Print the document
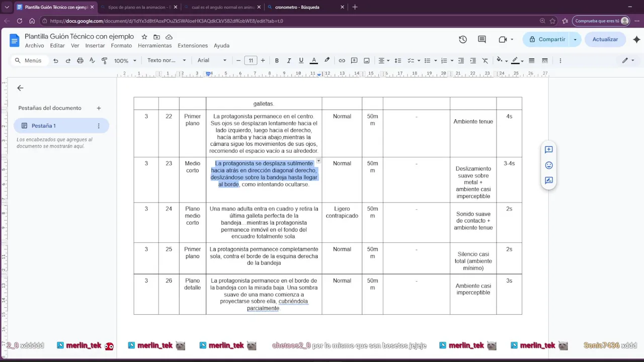 [x=80, y=60]
